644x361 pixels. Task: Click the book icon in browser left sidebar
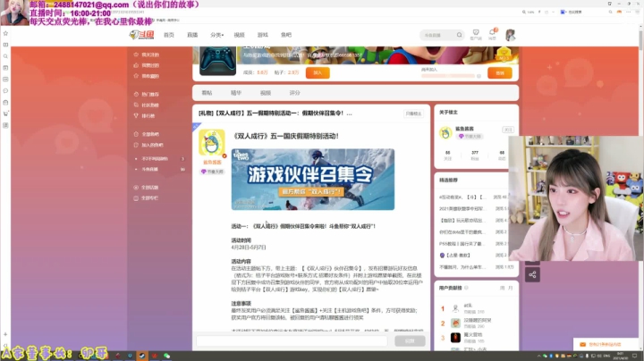[5, 45]
